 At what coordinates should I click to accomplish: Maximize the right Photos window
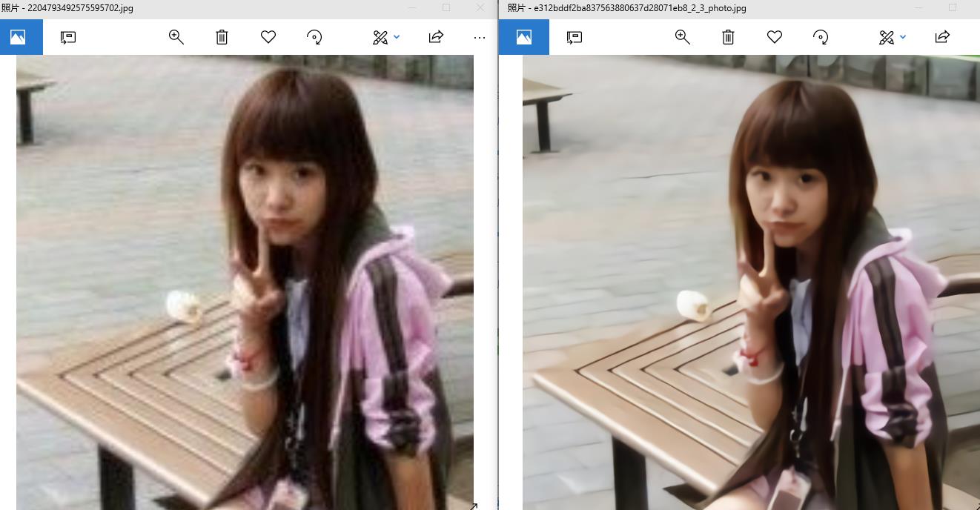[x=953, y=8]
